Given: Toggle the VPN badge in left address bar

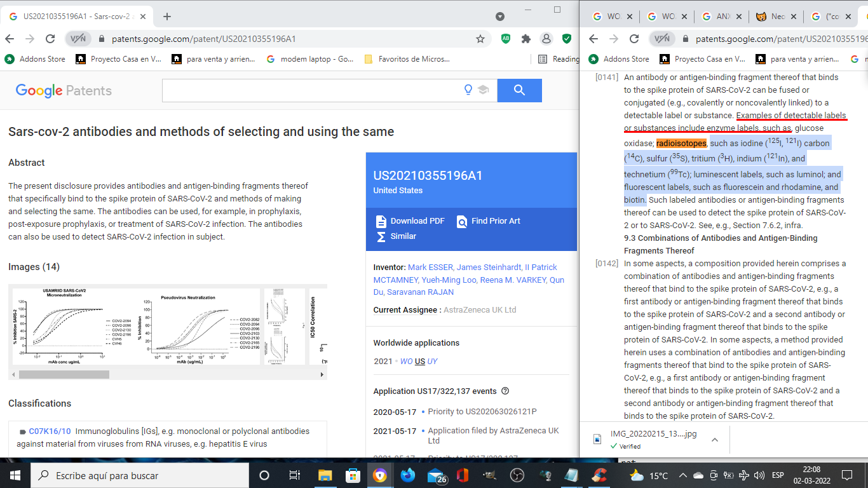Looking at the screenshot, I should point(78,39).
